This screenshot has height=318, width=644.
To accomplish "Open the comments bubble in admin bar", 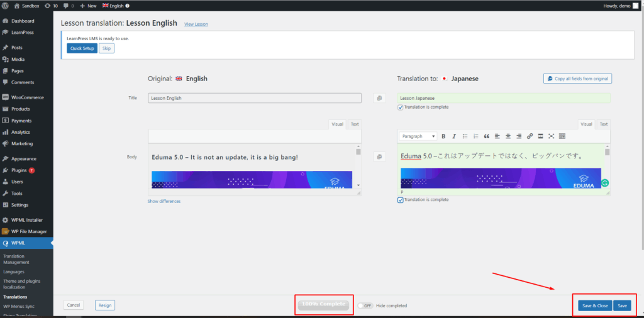I will tap(69, 6).
